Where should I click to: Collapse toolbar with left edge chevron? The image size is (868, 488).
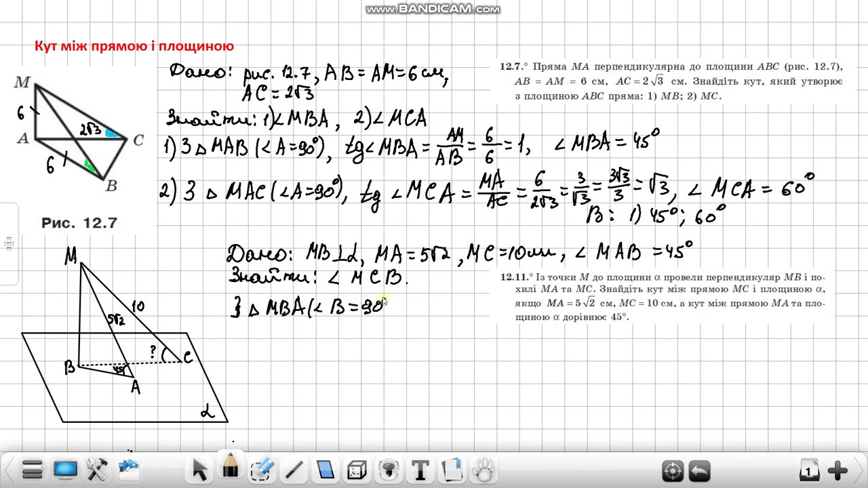point(9,469)
